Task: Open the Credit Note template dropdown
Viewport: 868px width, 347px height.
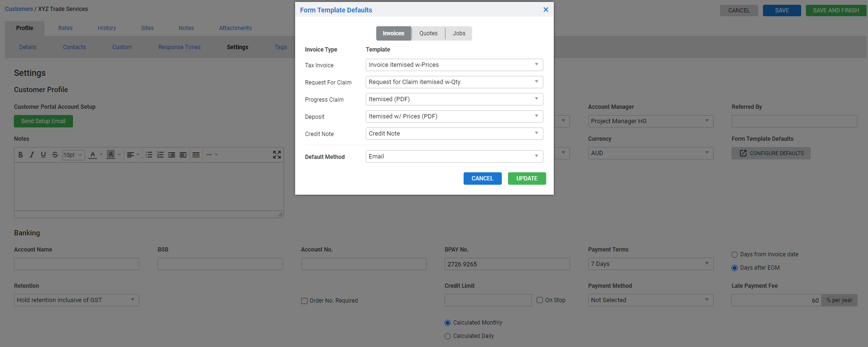Action: (x=454, y=134)
